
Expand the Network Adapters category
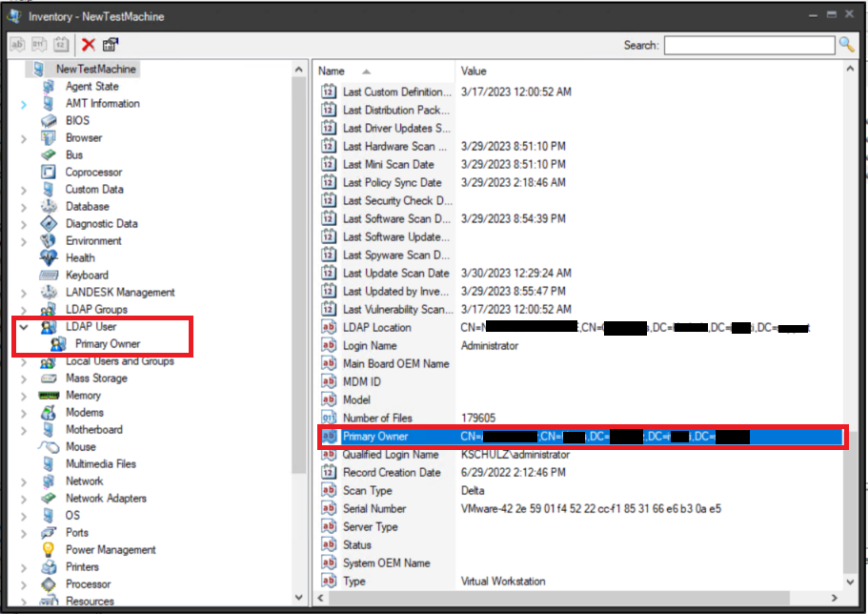23,498
